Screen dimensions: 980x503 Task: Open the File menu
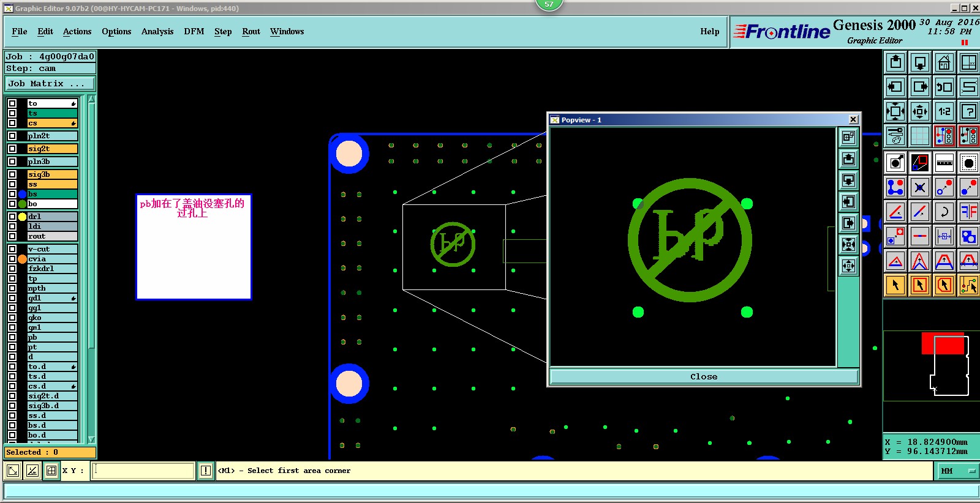20,32
